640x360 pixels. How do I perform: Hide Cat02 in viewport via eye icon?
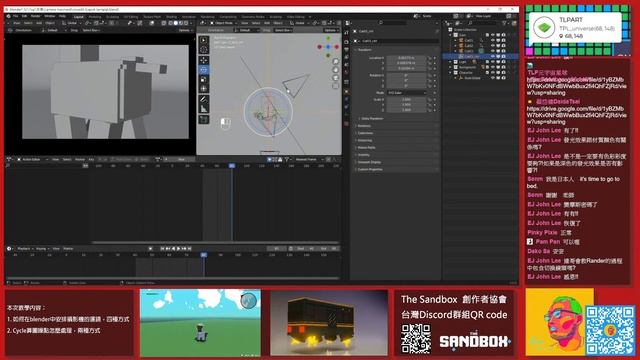click(493, 46)
